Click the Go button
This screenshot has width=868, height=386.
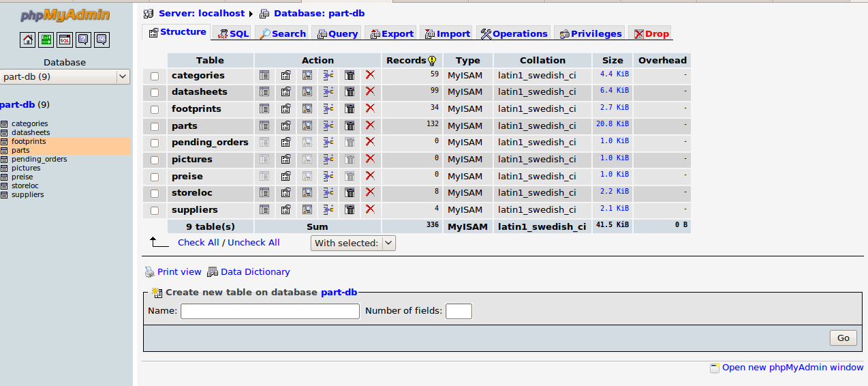pyautogui.click(x=843, y=338)
